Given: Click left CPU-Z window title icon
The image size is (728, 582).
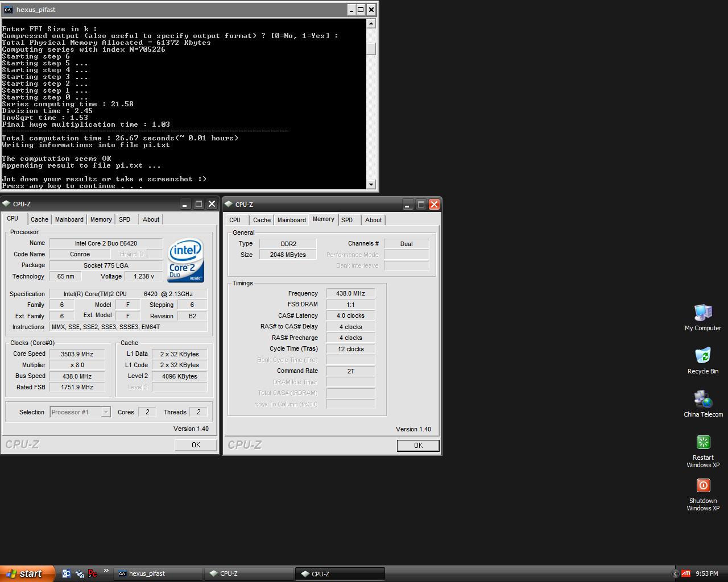Looking at the screenshot, I should tap(6, 203).
